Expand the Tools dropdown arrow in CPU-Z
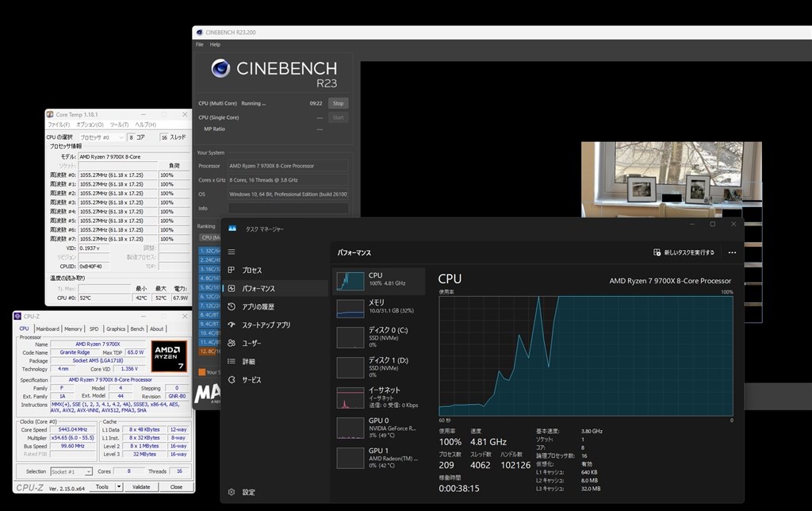812x511 pixels. pos(119,486)
